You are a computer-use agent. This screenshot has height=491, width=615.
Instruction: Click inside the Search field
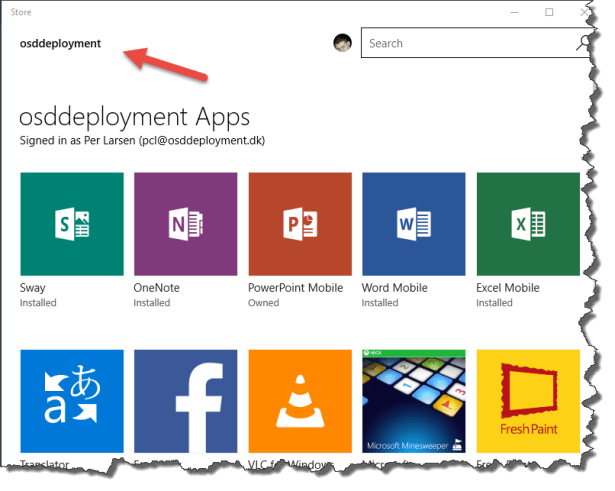(x=477, y=43)
